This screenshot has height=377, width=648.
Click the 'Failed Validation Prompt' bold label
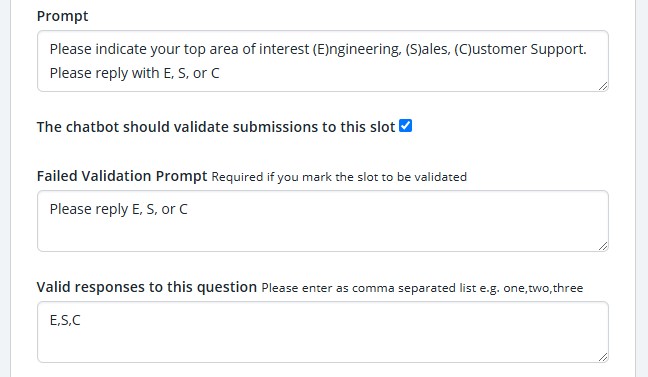pyautogui.click(x=122, y=176)
